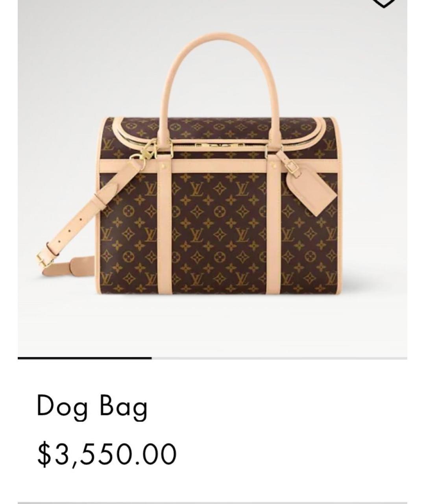This screenshot has height=504, width=425.
Task: Select the active dark carousel progress segment
Action: click(85, 358)
